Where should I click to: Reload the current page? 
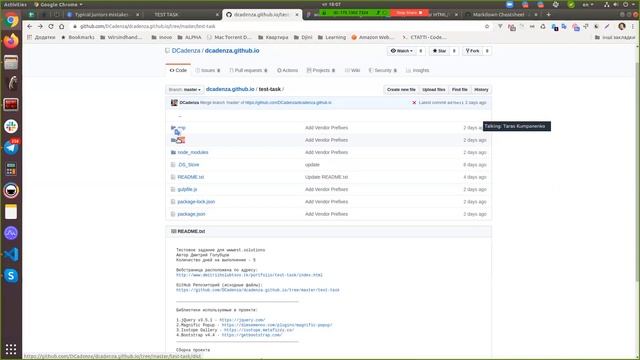[51, 26]
